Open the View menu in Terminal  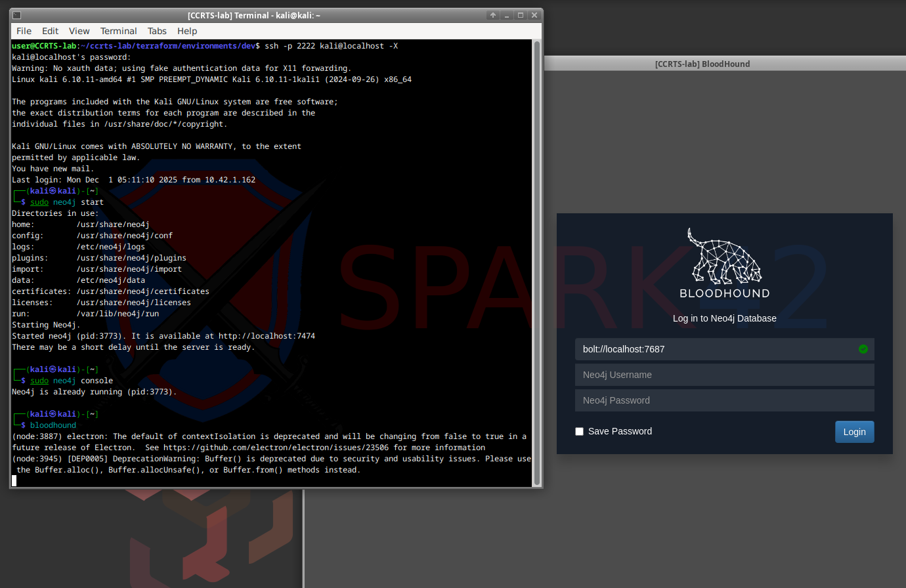click(79, 31)
